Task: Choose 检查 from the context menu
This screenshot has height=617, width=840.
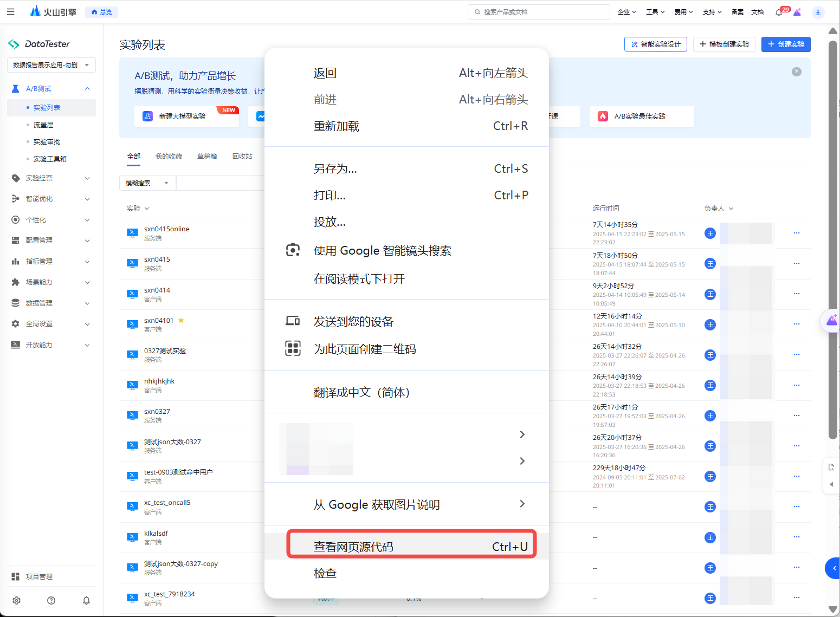Action: [x=325, y=573]
